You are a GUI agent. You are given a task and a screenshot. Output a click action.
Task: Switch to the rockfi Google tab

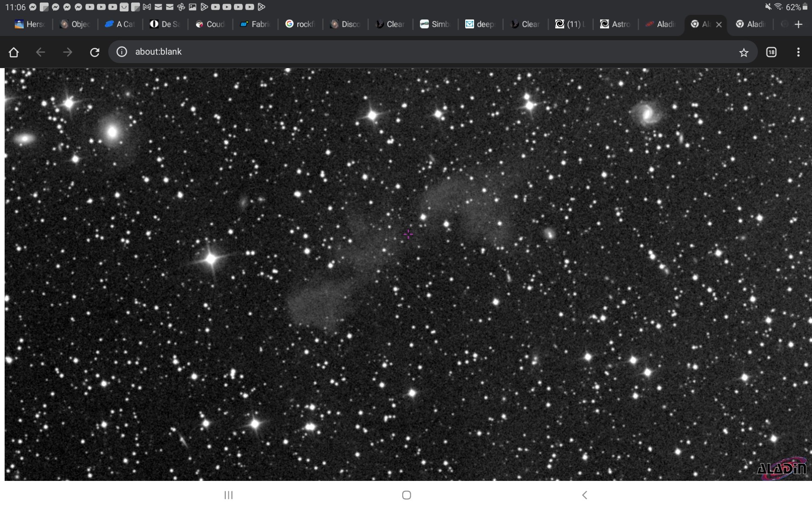pyautogui.click(x=301, y=25)
